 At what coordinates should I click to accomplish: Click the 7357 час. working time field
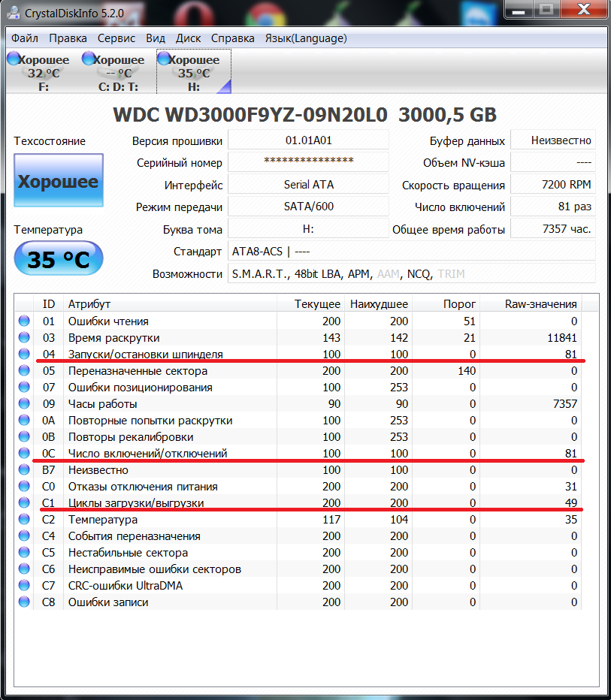coord(553,228)
